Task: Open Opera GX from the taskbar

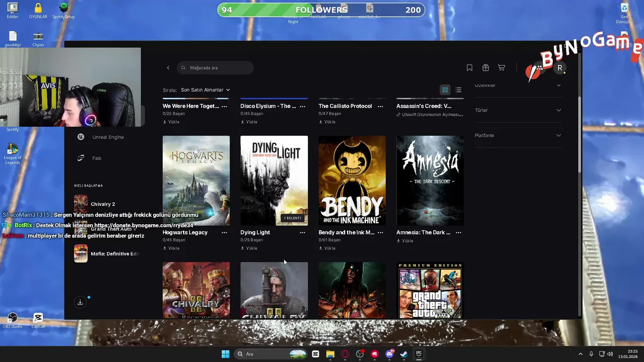Action: [345, 354]
